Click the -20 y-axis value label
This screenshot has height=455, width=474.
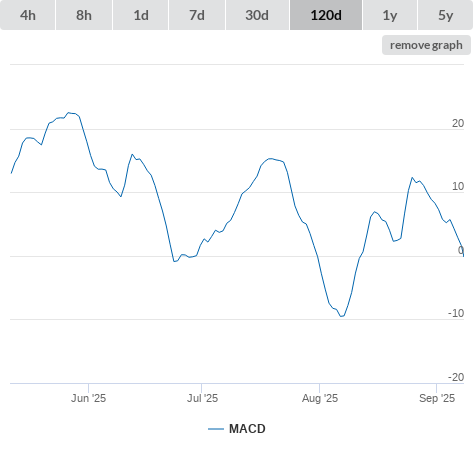click(x=456, y=377)
